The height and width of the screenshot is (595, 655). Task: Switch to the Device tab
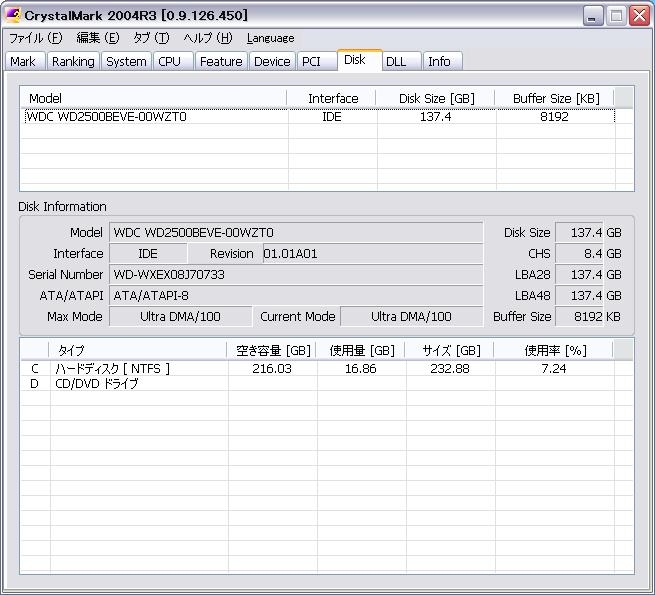tap(272, 62)
